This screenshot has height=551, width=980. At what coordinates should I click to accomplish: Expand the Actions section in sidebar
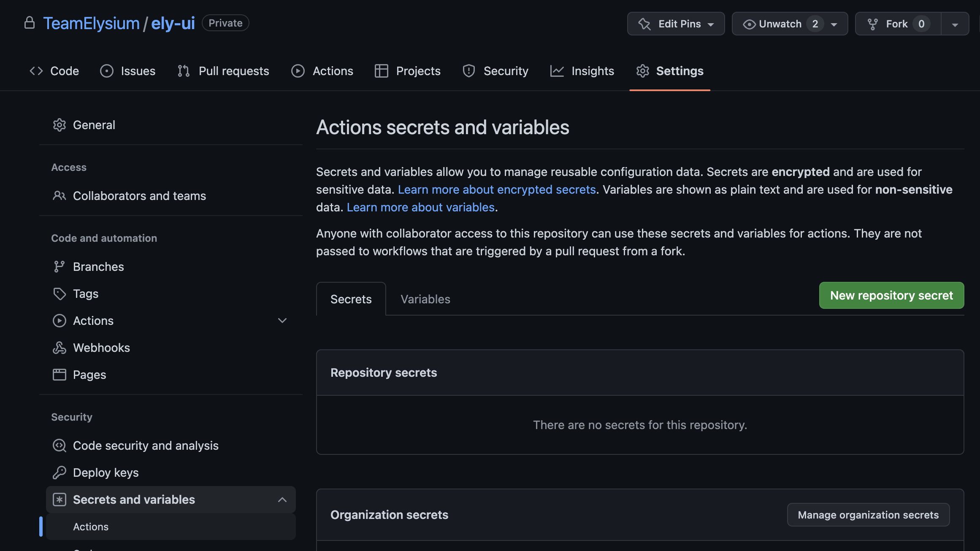[282, 321]
